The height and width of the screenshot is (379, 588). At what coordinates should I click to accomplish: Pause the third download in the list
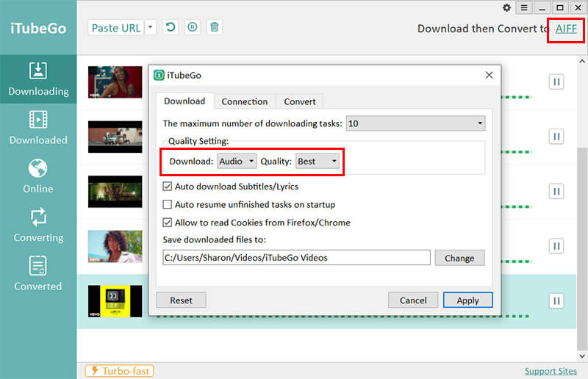[556, 191]
